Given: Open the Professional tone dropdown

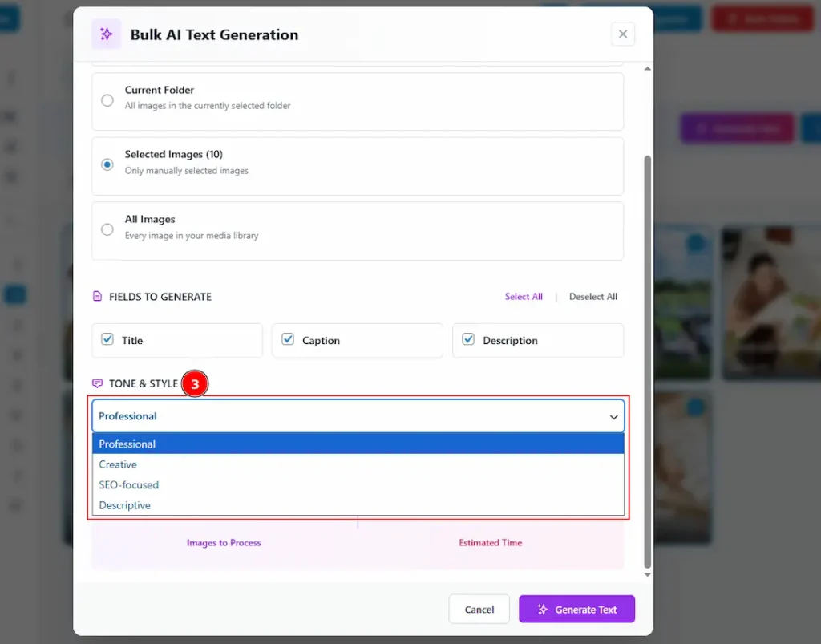Looking at the screenshot, I should [x=358, y=415].
